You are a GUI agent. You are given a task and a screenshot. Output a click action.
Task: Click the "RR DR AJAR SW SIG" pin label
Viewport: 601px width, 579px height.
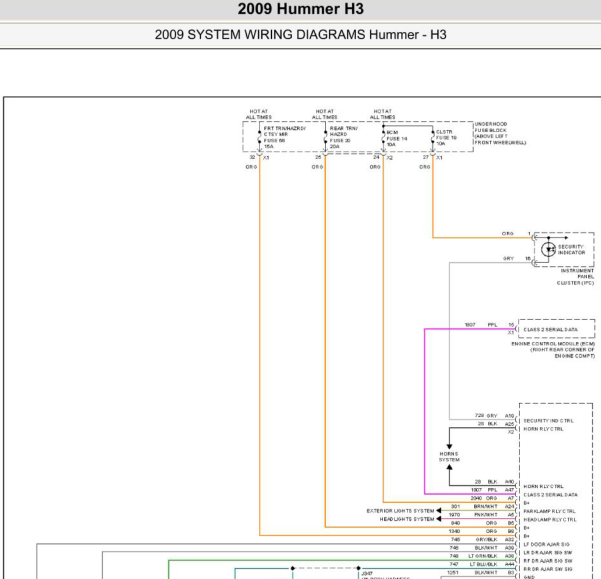[x=548, y=569]
